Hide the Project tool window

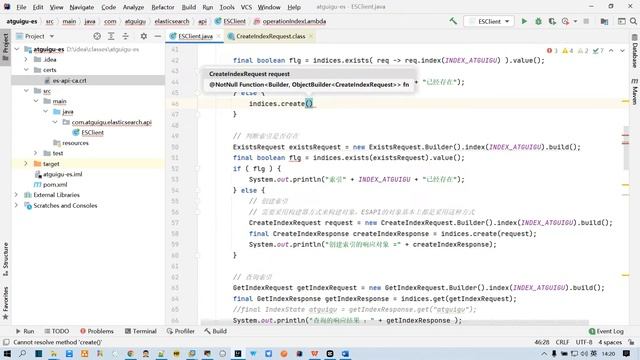[158, 36]
